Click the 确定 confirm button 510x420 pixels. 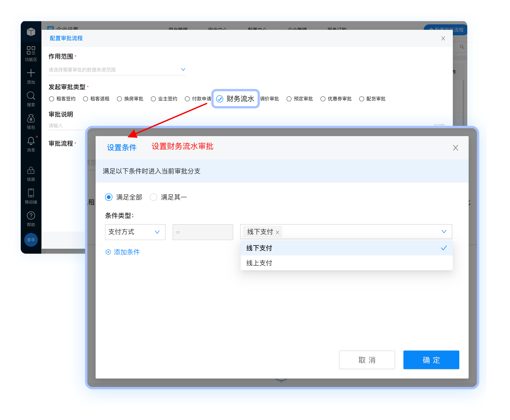tap(431, 360)
